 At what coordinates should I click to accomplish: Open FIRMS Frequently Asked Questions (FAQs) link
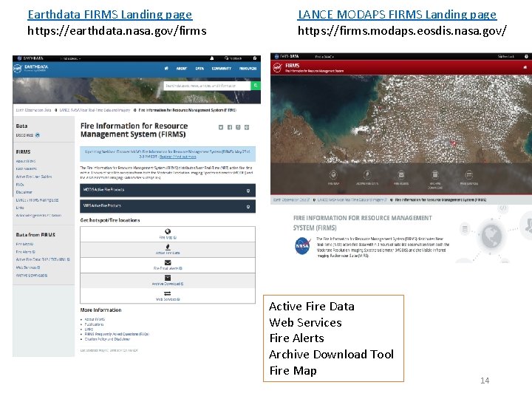tap(117, 334)
